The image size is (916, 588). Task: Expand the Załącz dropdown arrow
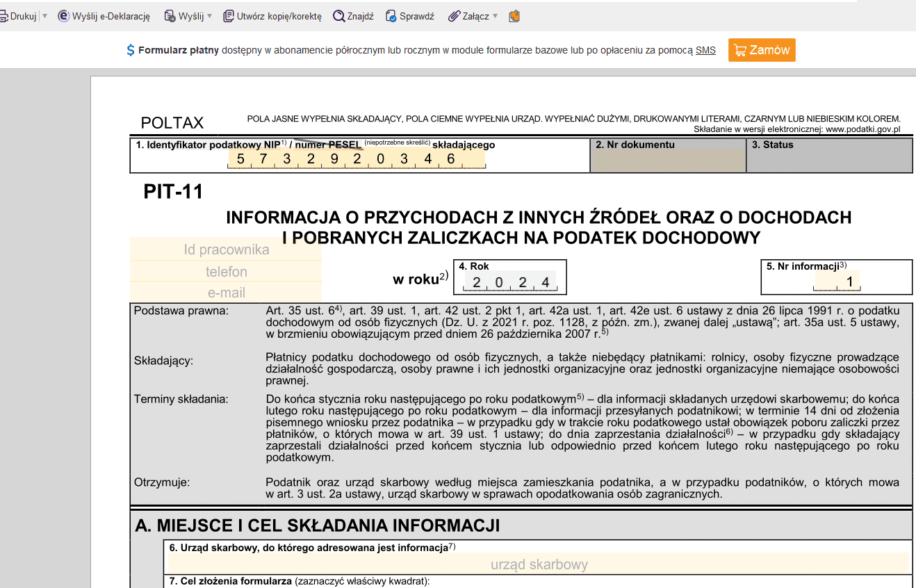pyautogui.click(x=495, y=16)
